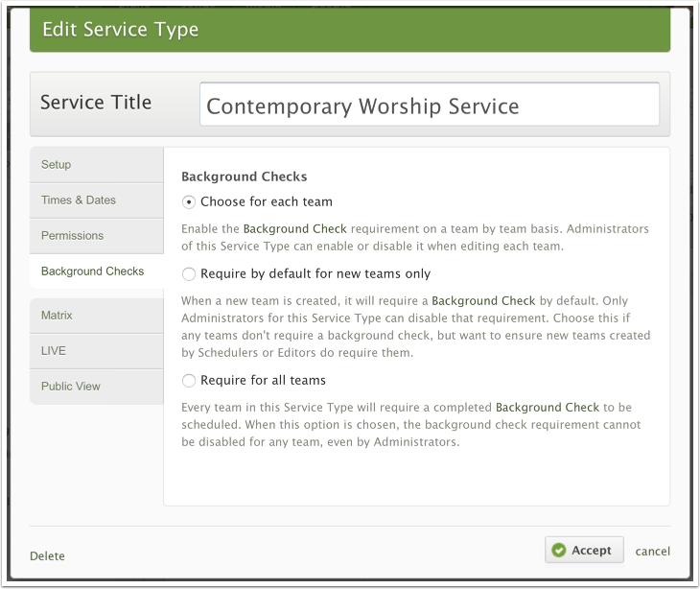
Task: Open Background Check link in all teams description
Action: (548, 408)
